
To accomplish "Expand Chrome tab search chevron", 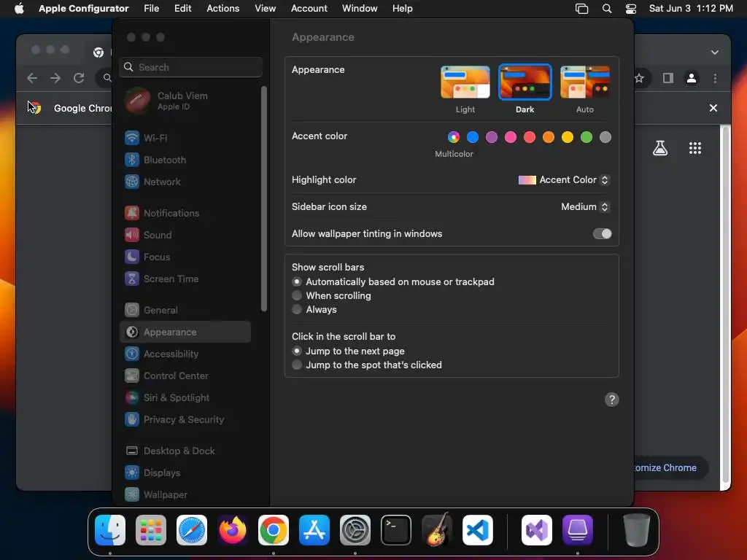I will pyautogui.click(x=715, y=52).
